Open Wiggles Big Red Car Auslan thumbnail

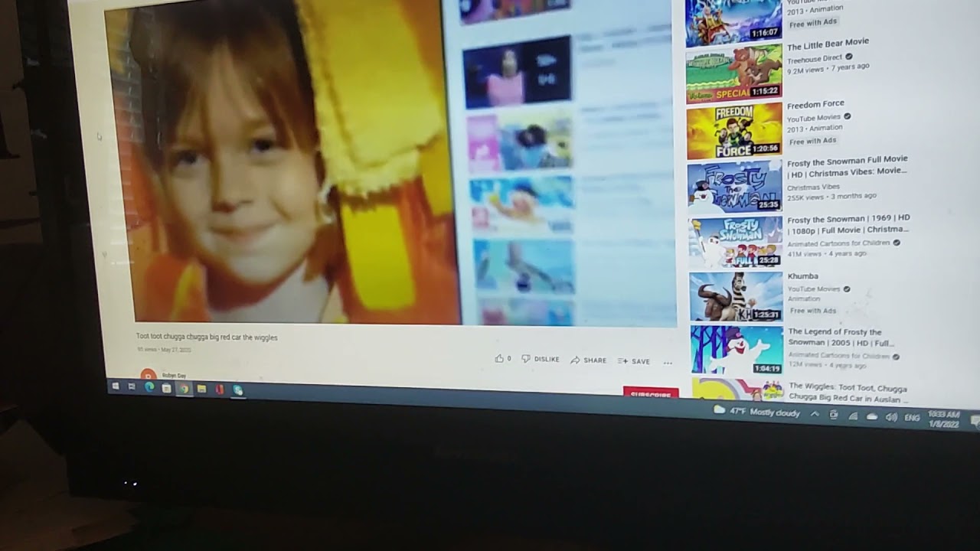(738, 390)
